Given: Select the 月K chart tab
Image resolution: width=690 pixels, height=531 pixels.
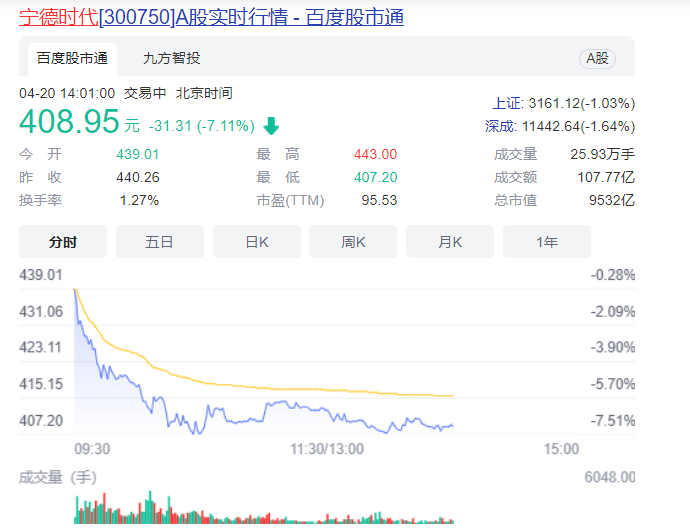Looking at the screenshot, I should tap(450, 242).
